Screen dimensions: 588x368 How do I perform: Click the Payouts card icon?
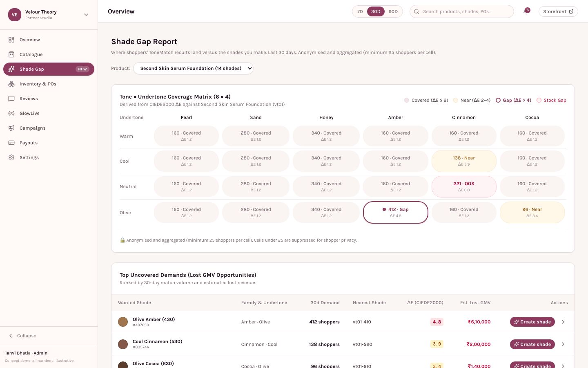coord(11,143)
